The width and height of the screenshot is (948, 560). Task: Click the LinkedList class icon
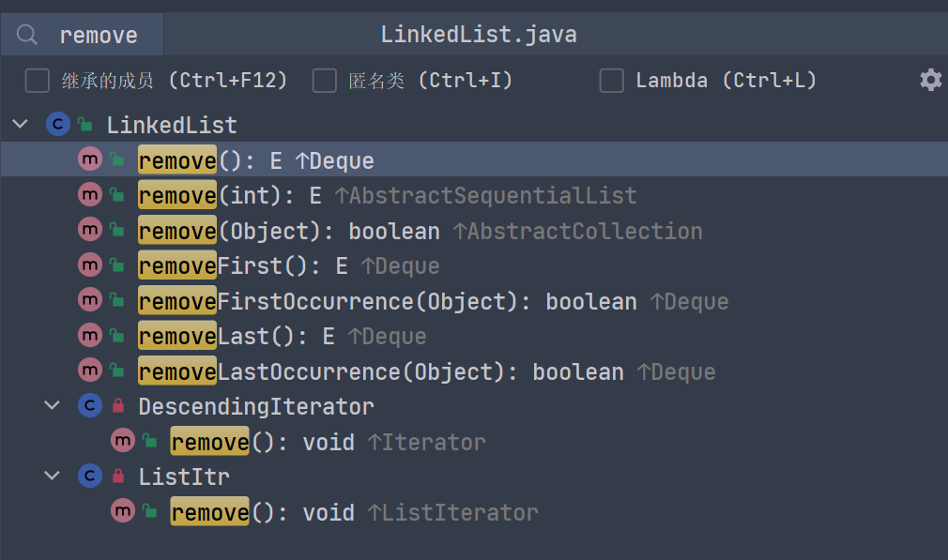(57, 125)
